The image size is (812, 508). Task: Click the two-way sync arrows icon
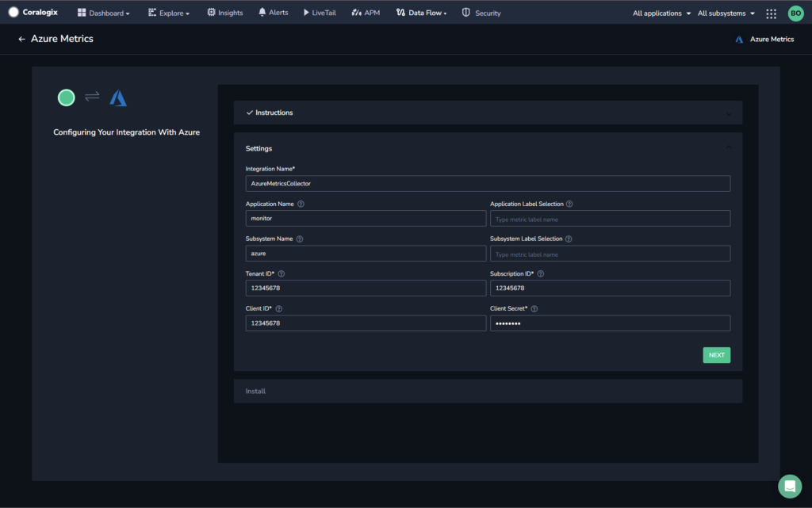tap(92, 97)
